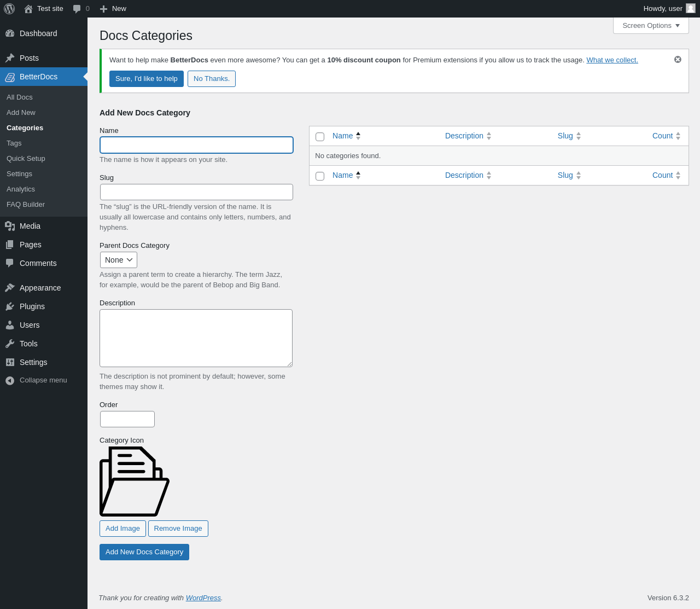This screenshot has height=609, width=700.
Task: Open the What we collect link
Action: tap(612, 60)
